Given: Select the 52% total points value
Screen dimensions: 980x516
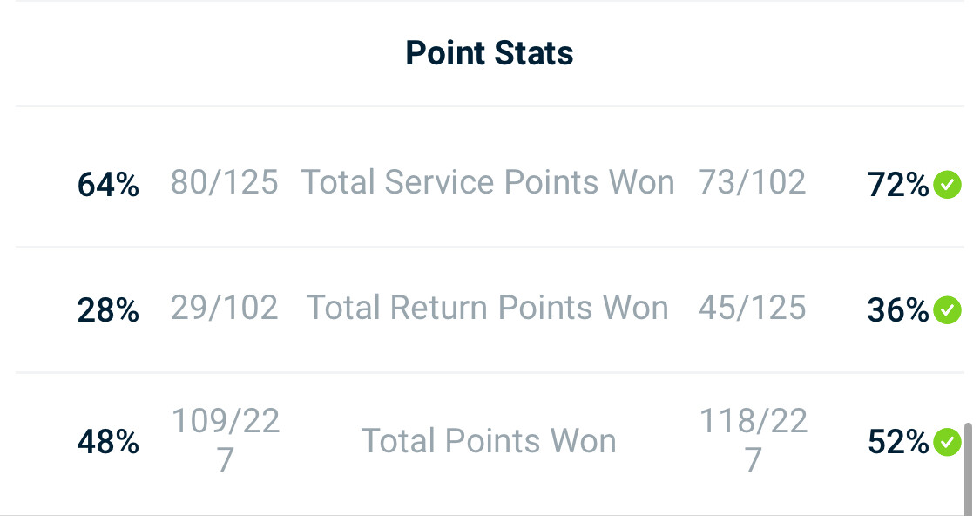Looking at the screenshot, I should tap(898, 442).
